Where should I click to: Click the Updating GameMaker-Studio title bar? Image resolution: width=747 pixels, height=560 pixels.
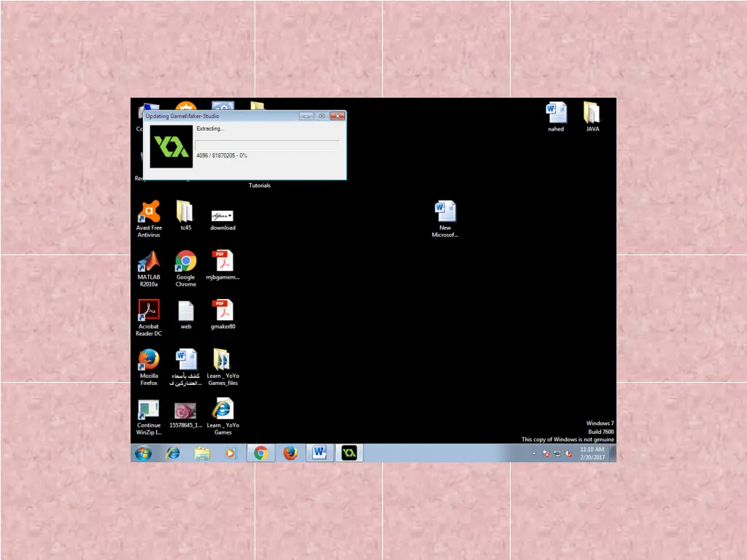coord(219,116)
